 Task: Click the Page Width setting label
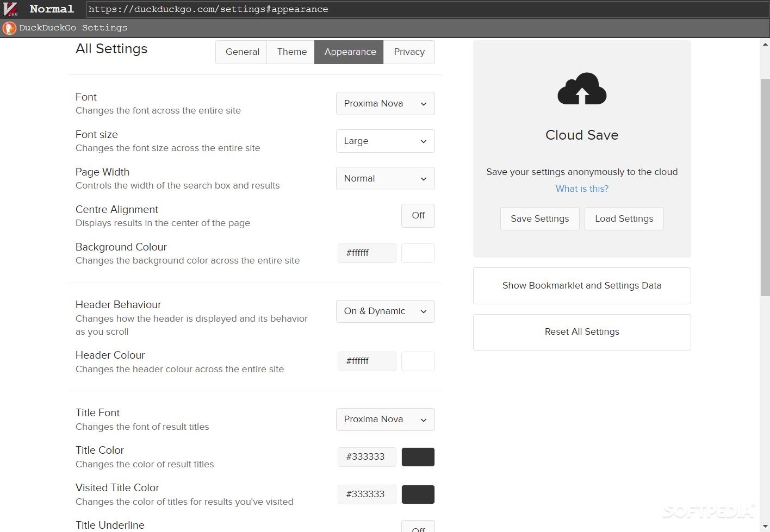[x=102, y=172]
